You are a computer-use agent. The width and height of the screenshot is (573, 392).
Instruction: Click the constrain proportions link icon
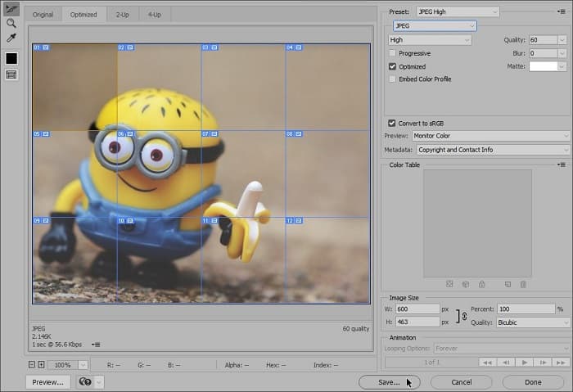coord(463,316)
